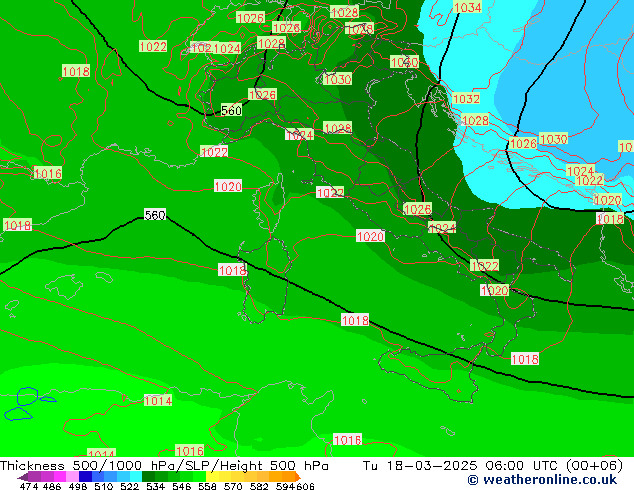Click the 474 legend value
Screen dimensions: 634x490
tap(29, 486)
